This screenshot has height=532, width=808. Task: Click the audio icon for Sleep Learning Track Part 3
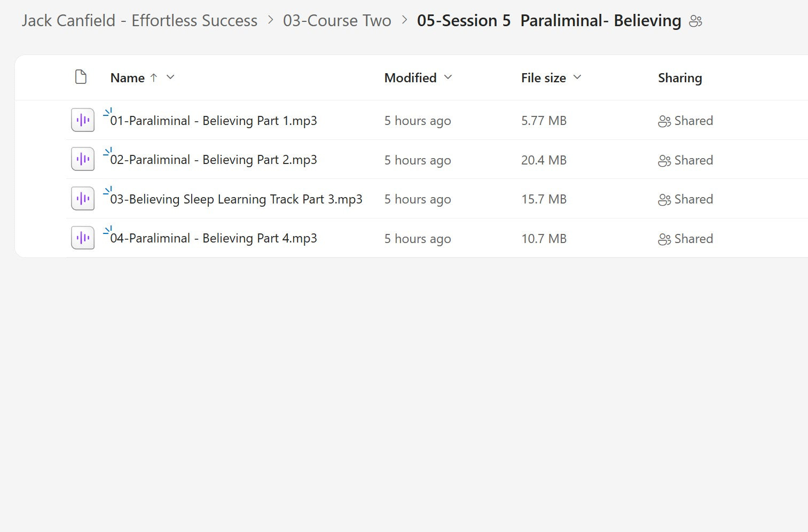tap(82, 198)
